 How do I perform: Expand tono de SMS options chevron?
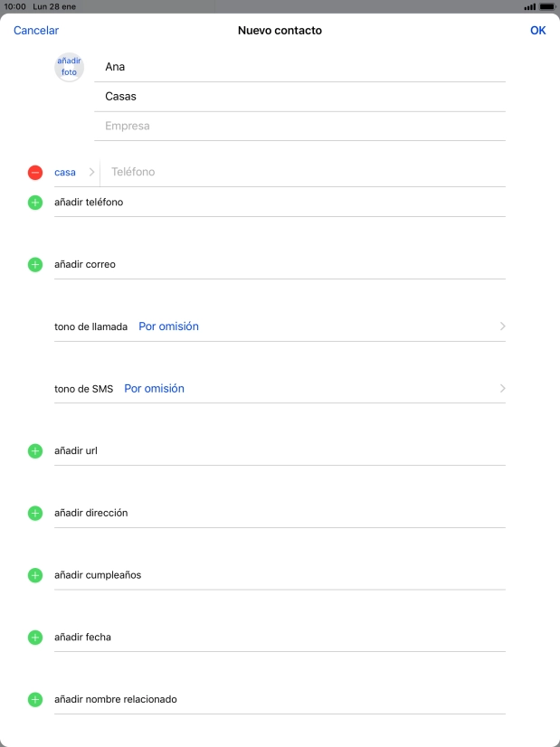pyautogui.click(x=502, y=389)
